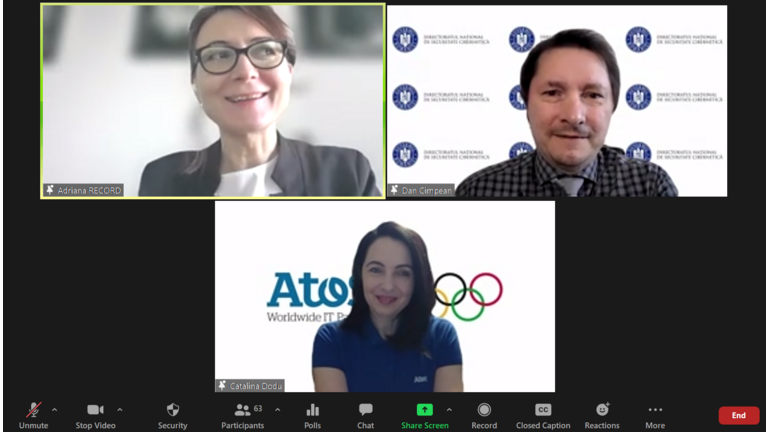
Task: Click the green Share Screen icon
Action: click(x=424, y=410)
